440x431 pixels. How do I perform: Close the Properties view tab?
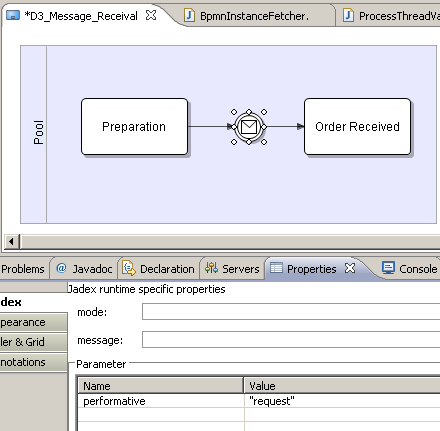pyautogui.click(x=350, y=268)
